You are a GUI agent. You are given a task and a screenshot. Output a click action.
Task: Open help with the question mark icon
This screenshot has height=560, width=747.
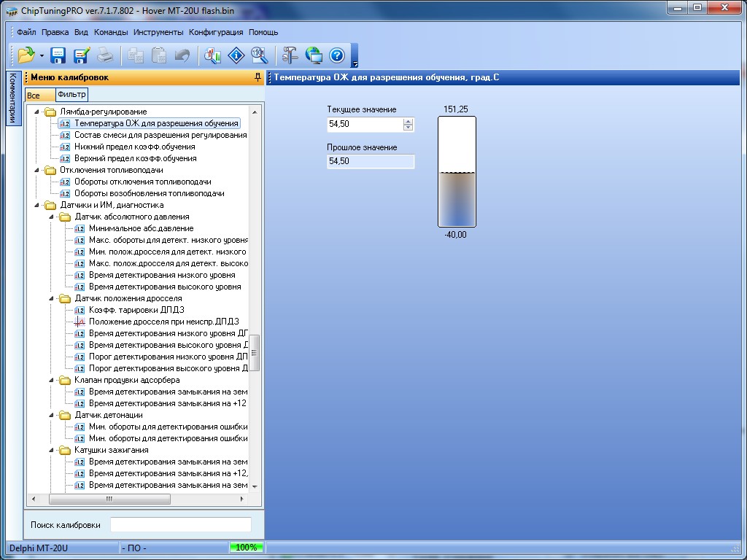tap(336, 55)
